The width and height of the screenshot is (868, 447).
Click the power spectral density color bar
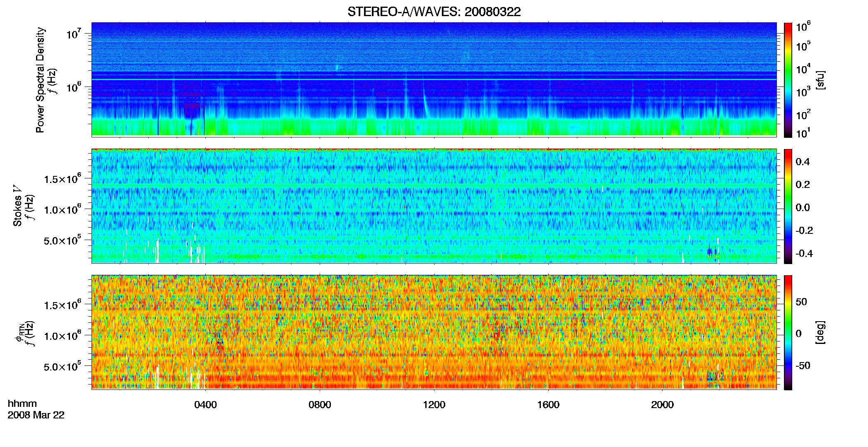tap(788, 80)
